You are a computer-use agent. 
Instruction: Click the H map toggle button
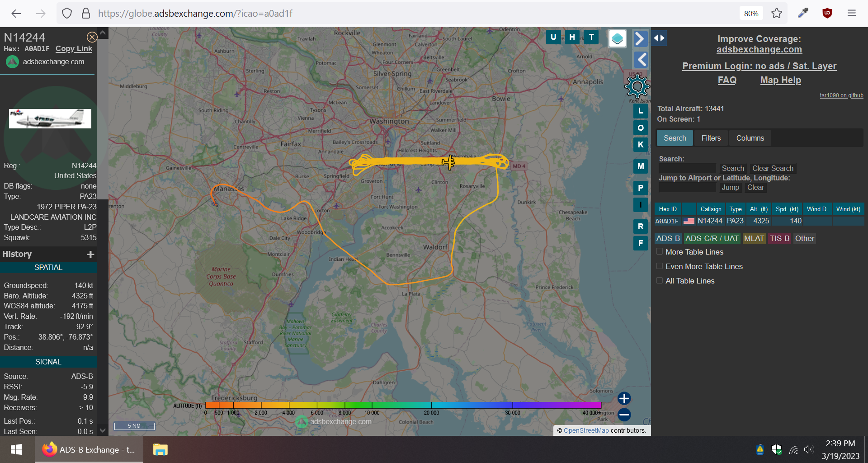[x=572, y=37]
